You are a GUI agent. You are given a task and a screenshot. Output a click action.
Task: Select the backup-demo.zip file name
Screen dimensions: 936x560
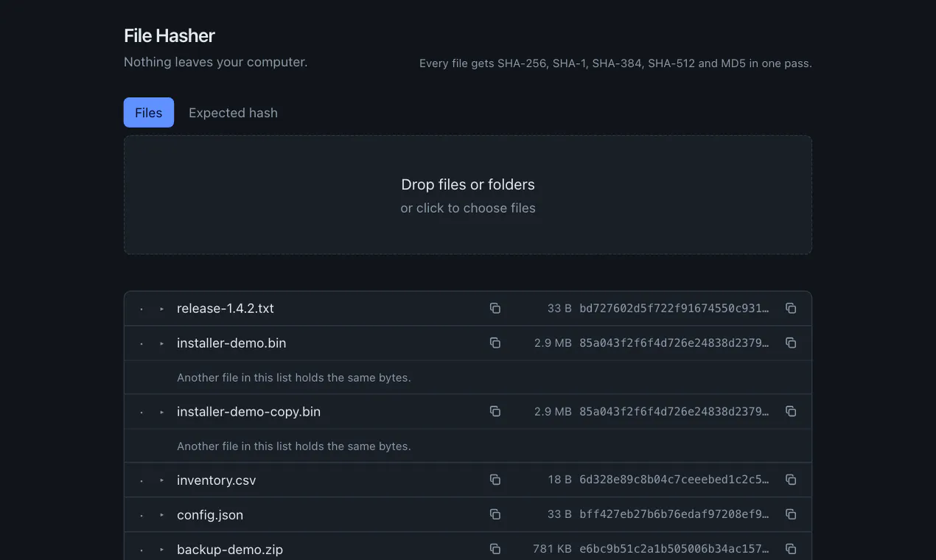click(x=230, y=550)
